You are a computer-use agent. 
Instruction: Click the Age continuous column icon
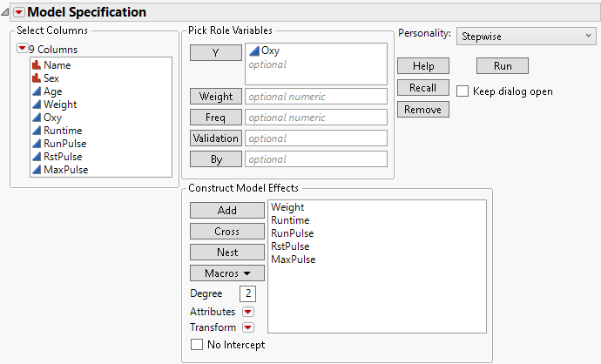coord(37,91)
